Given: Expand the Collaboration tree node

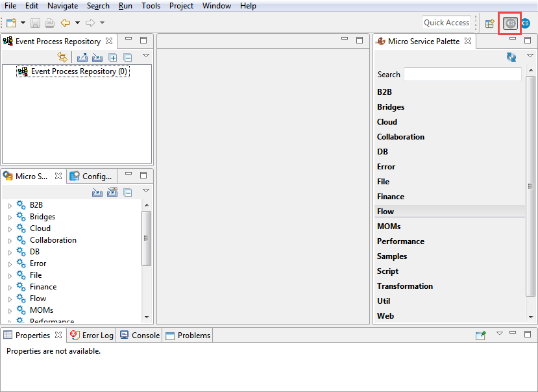Looking at the screenshot, I should 10,241.
